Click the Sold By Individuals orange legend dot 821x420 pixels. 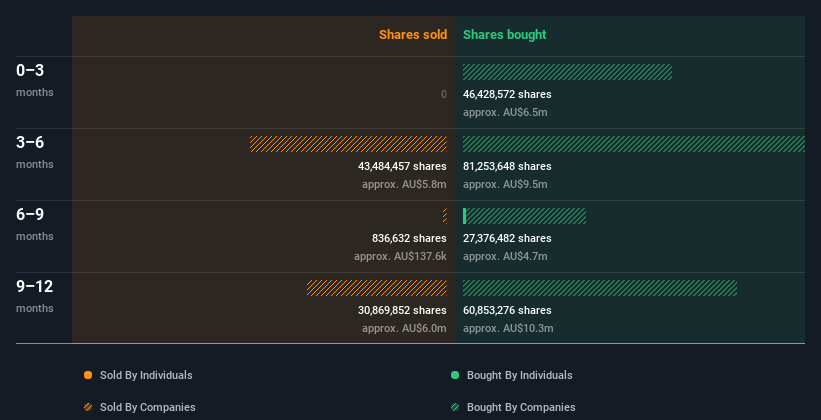tap(88, 375)
